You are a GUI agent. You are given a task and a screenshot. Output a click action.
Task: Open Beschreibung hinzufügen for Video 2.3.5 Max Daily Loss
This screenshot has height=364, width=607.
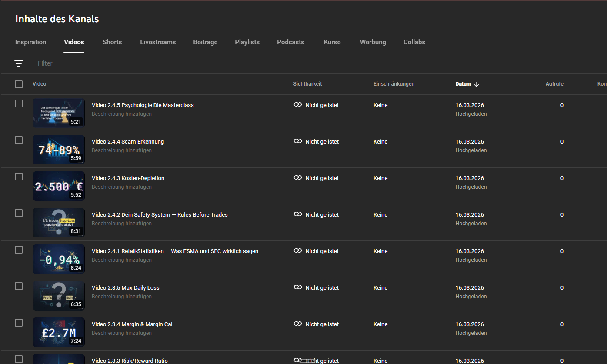[121, 296]
